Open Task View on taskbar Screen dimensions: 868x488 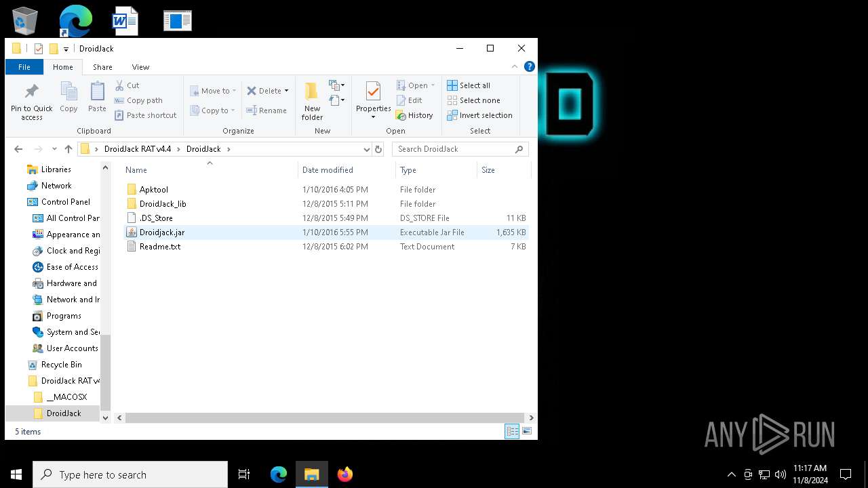click(244, 474)
